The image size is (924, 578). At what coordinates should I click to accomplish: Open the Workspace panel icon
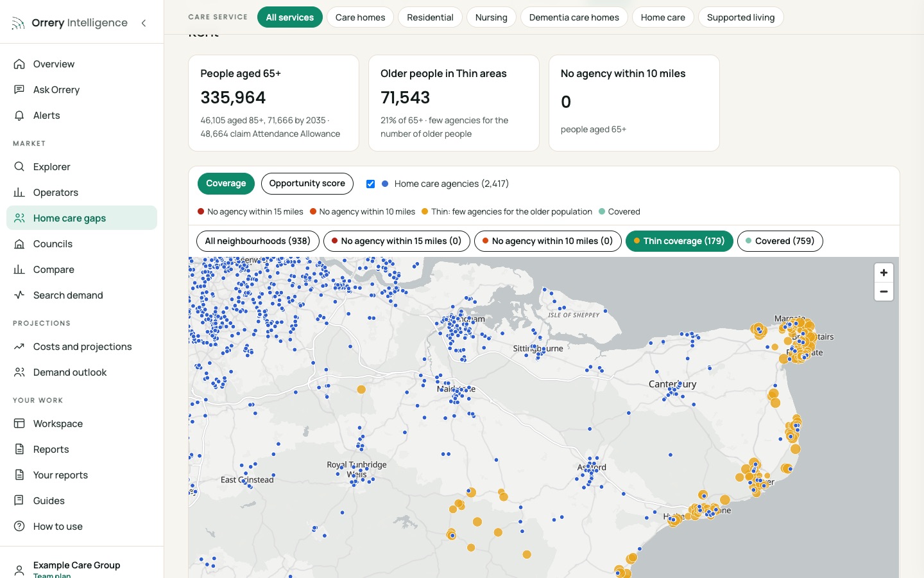pyautogui.click(x=19, y=424)
